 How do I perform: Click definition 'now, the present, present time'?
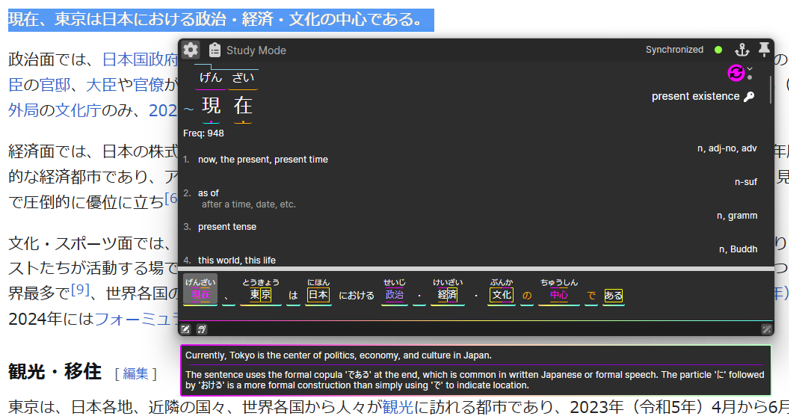click(263, 159)
